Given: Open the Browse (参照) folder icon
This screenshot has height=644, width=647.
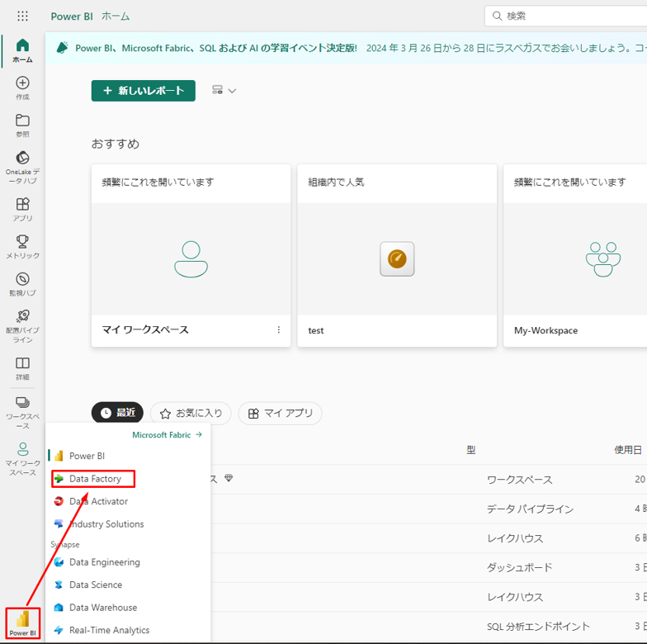Looking at the screenshot, I should (22, 125).
